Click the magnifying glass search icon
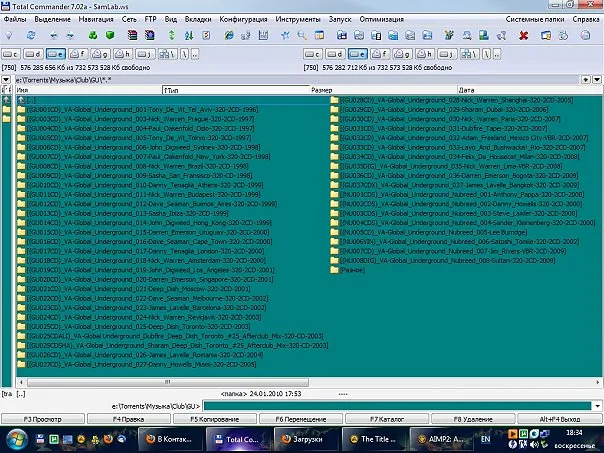 [302, 35]
